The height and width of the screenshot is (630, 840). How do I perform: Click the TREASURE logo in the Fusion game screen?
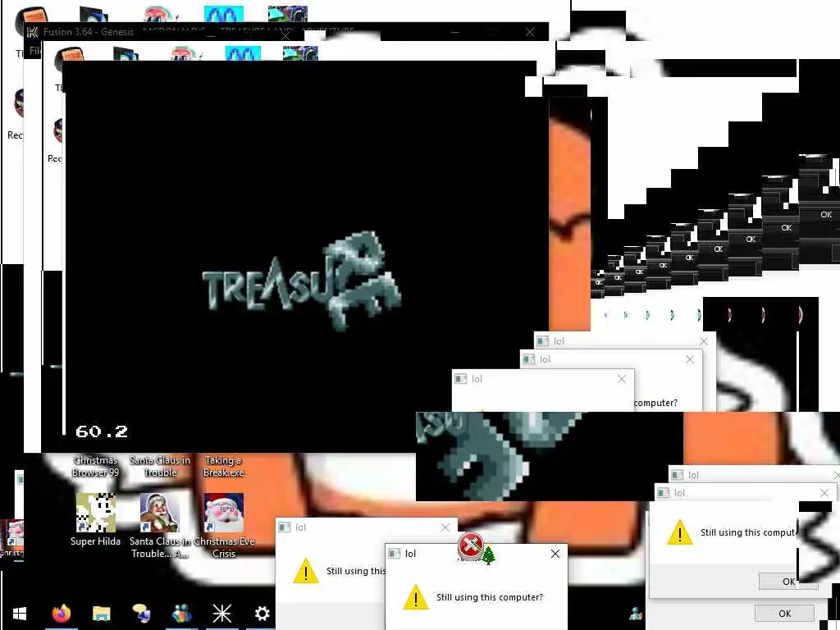click(302, 281)
